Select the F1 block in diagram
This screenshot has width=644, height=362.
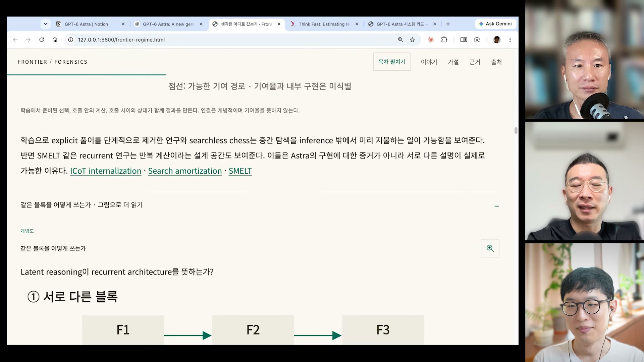pos(123,330)
